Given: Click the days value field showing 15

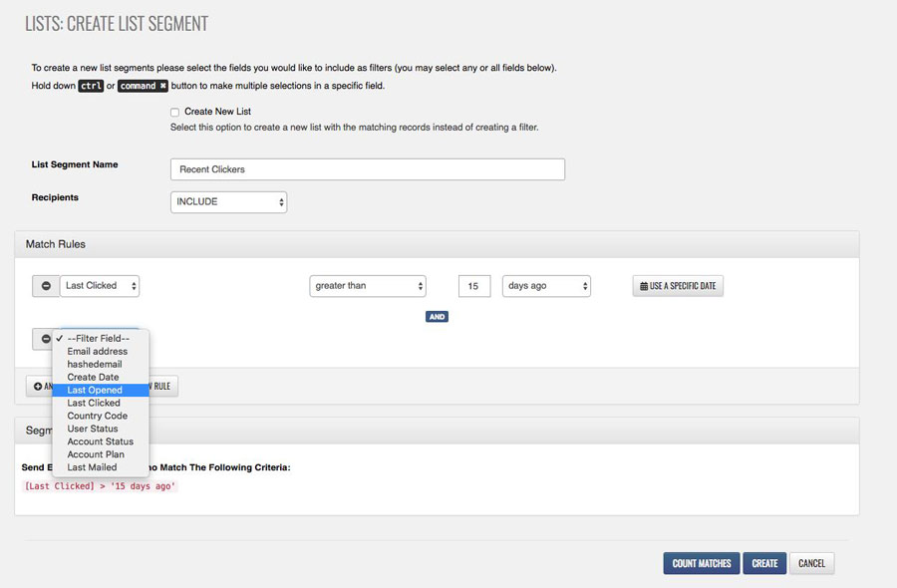Looking at the screenshot, I should (x=474, y=286).
